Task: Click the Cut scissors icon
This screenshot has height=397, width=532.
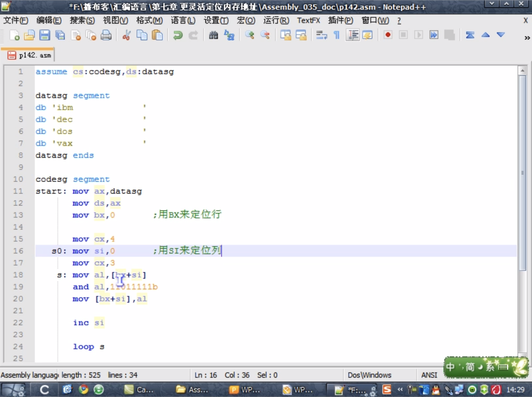Action: point(126,35)
